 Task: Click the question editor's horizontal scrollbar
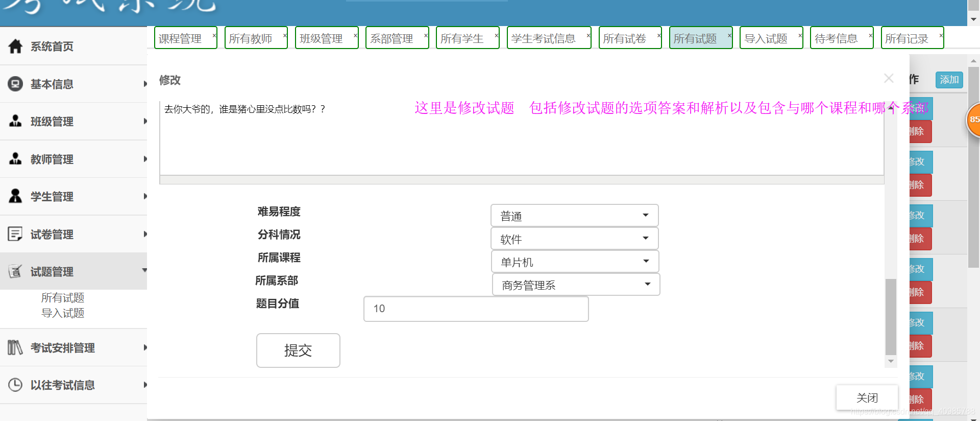click(522, 180)
